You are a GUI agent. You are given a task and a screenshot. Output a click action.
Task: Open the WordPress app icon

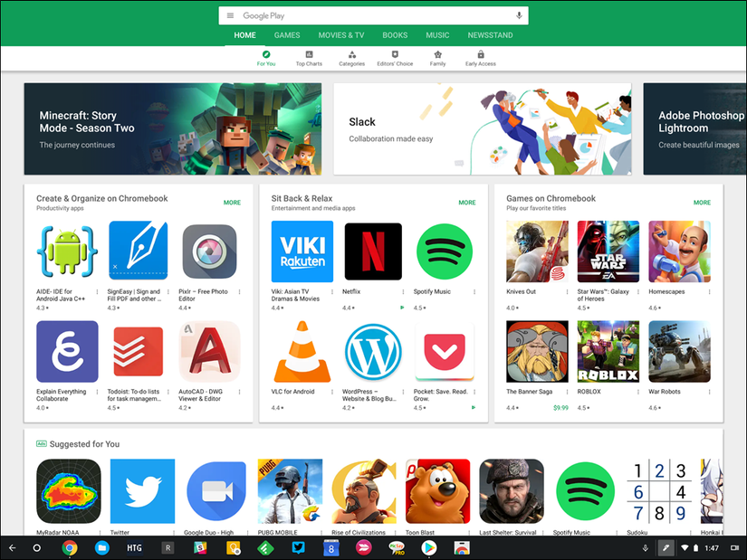373,351
